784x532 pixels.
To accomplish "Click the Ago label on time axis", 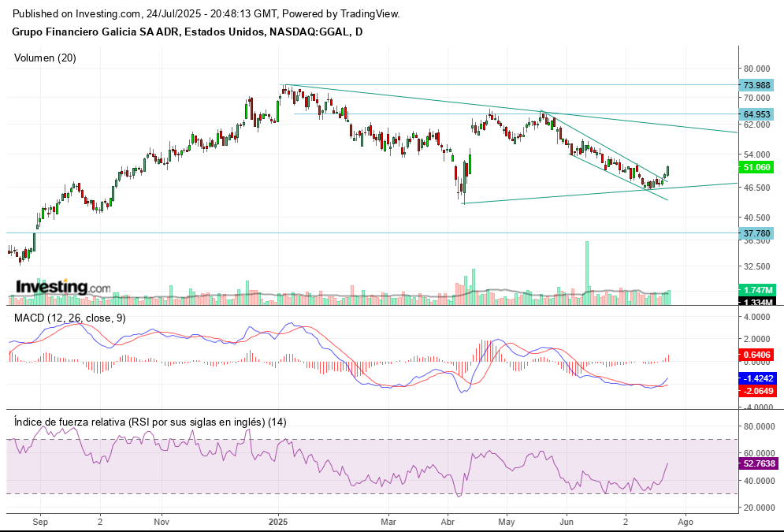I will pyautogui.click(x=686, y=522).
